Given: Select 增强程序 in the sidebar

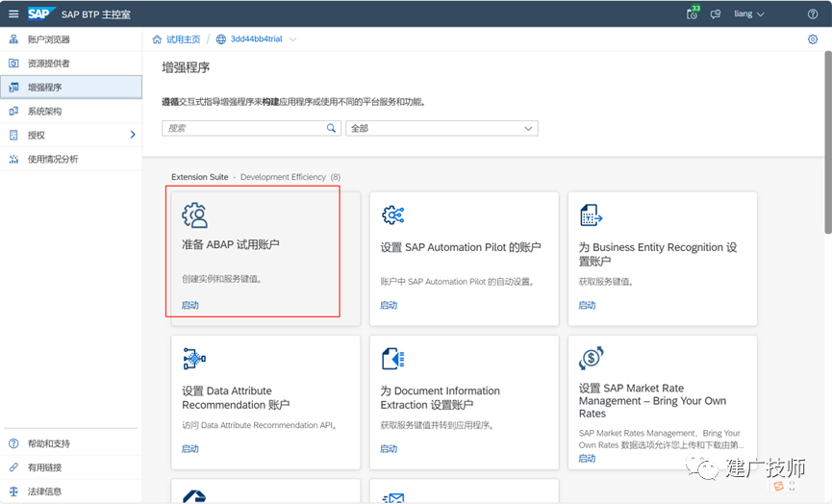Looking at the screenshot, I should pos(71,87).
